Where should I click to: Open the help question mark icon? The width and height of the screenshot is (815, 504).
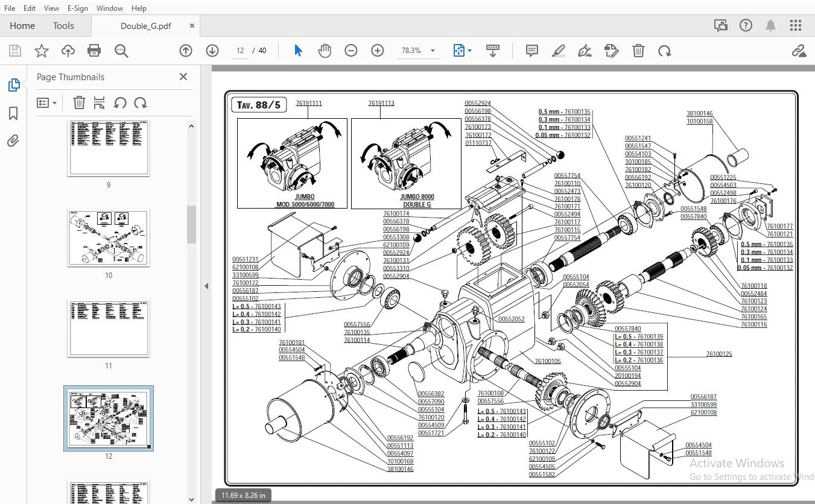(x=746, y=25)
